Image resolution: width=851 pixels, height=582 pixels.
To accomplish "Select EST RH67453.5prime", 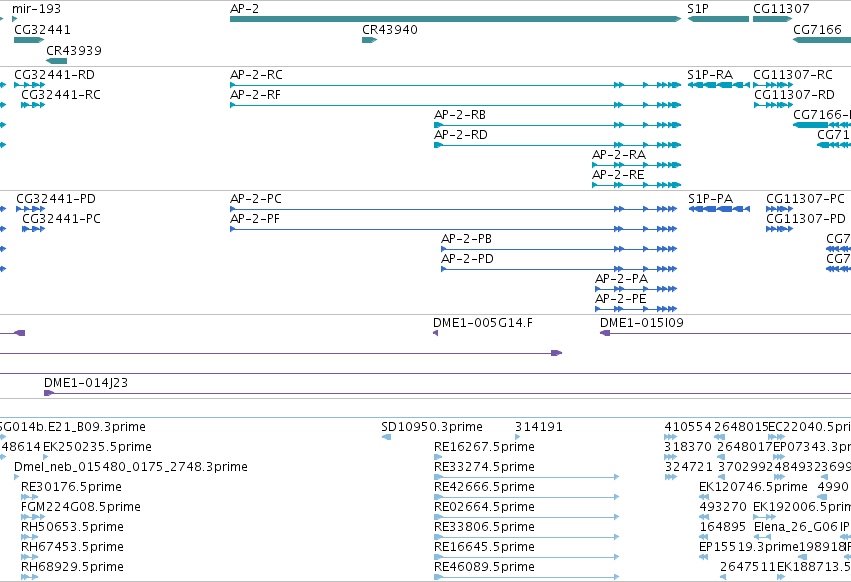I will tap(29, 557).
